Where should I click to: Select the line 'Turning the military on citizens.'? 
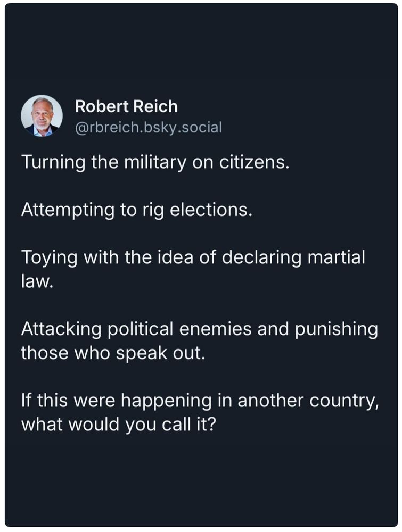[x=155, y=162]
